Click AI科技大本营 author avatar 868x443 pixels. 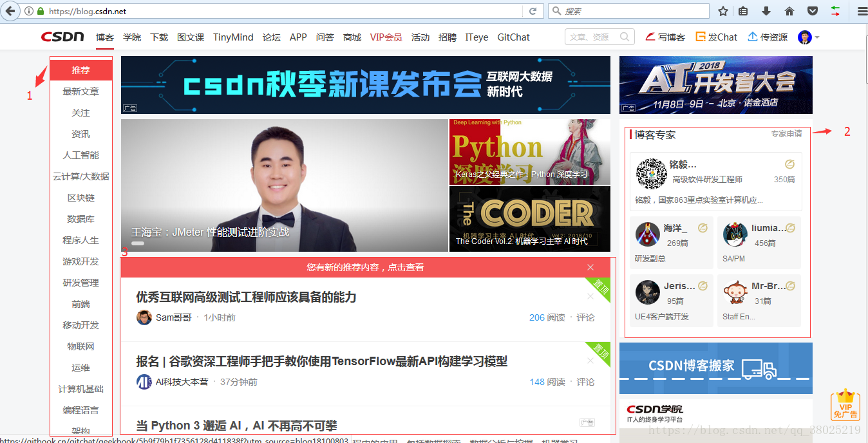pyautogui.click(x=144, y=382)
